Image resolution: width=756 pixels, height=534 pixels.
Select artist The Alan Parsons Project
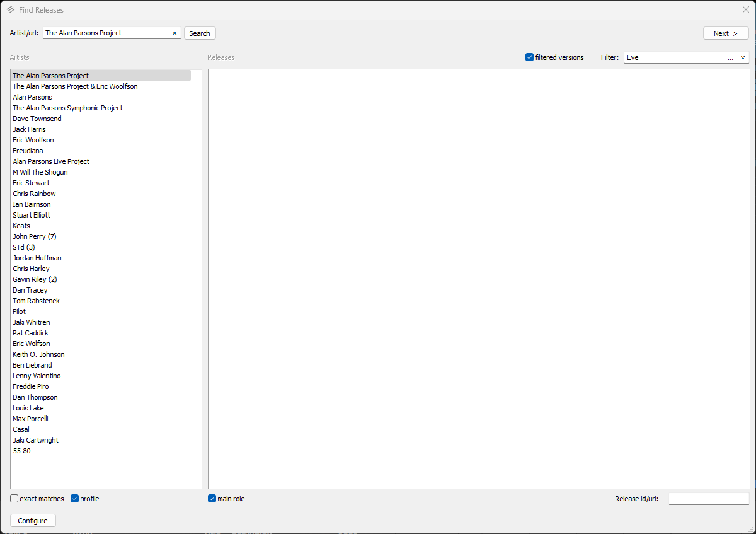tap(101, 76)
